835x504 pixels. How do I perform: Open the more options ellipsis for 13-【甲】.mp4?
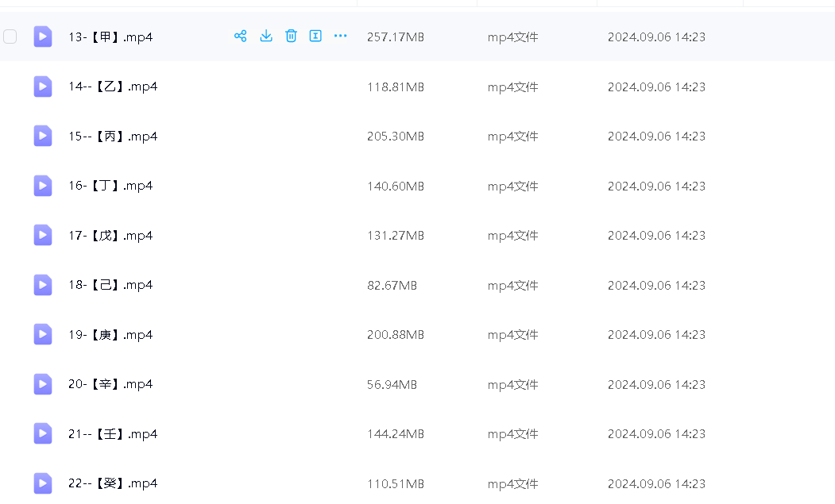pos(340,36)
